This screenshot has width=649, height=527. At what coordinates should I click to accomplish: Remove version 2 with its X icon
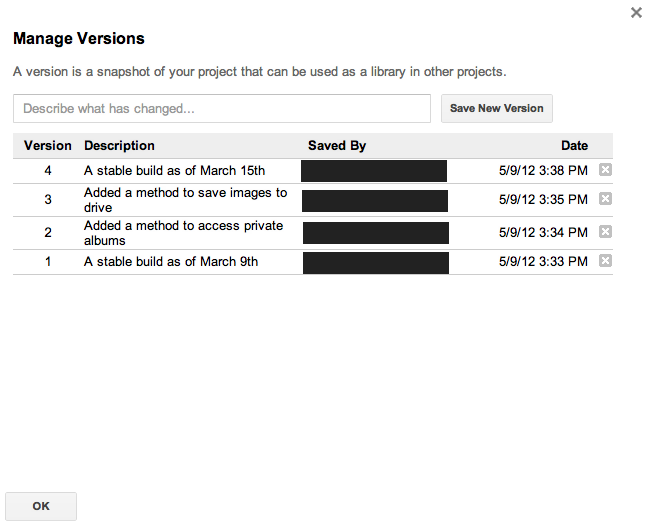point(605,232)
